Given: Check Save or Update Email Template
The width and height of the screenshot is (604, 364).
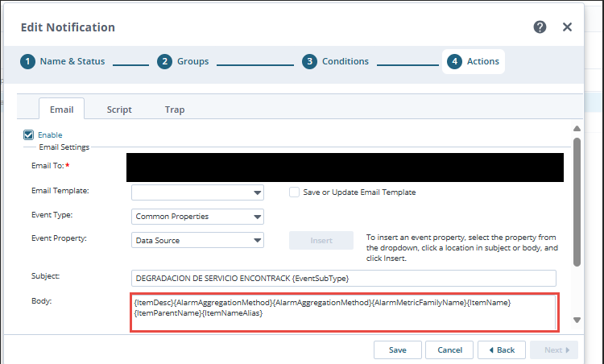Looking at the screenshot, I should pyautogui.click(x=294, y=192).
